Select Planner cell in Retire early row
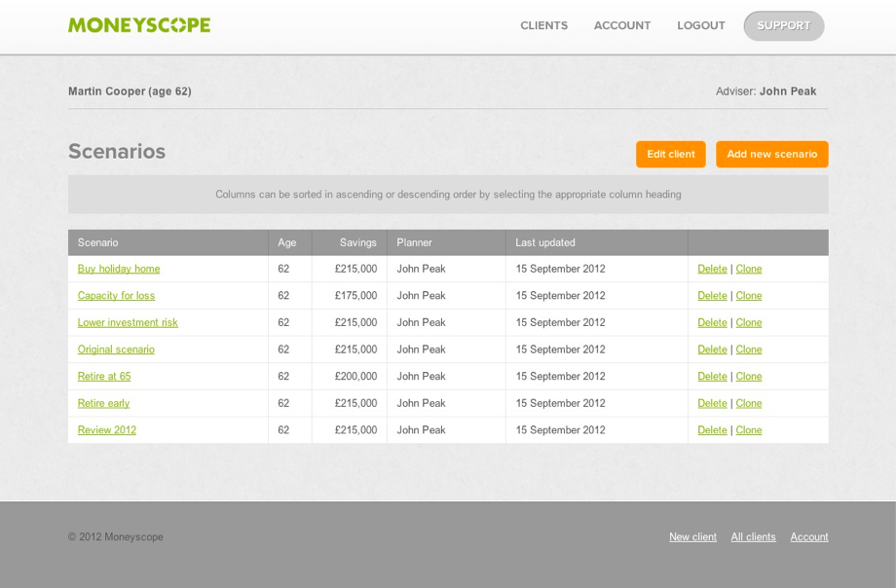The height and width of the screenshot is (588, 896). 446,403
